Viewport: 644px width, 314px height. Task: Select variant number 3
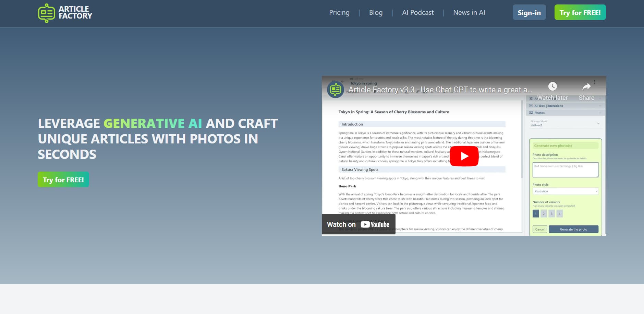click(x=551, y=213)
